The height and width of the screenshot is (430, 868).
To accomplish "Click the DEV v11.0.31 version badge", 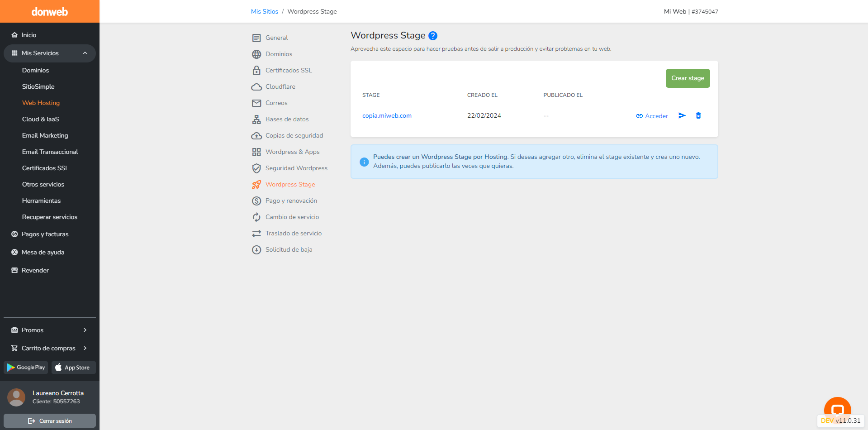I will pyautogui.click(x=840, y=420).
